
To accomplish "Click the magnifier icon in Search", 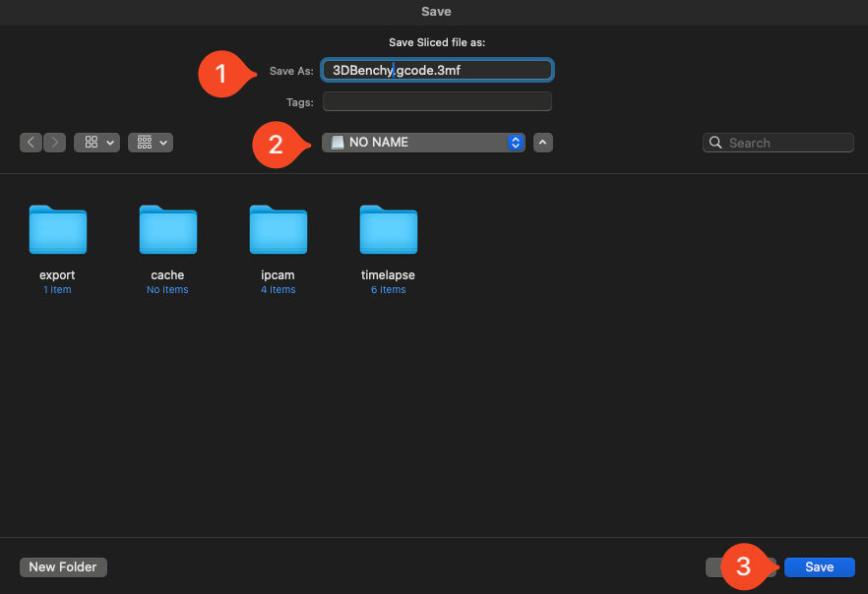I will coord(715,143).
